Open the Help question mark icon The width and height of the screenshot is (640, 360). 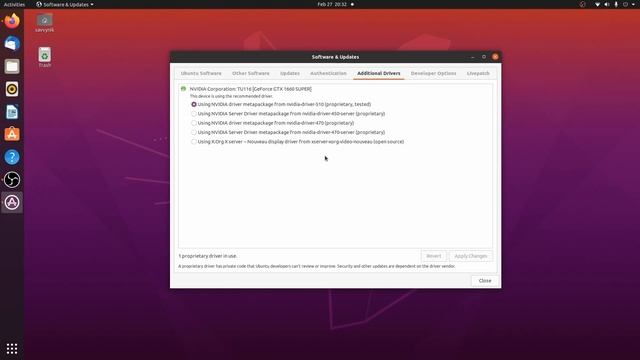click(12, 157)
